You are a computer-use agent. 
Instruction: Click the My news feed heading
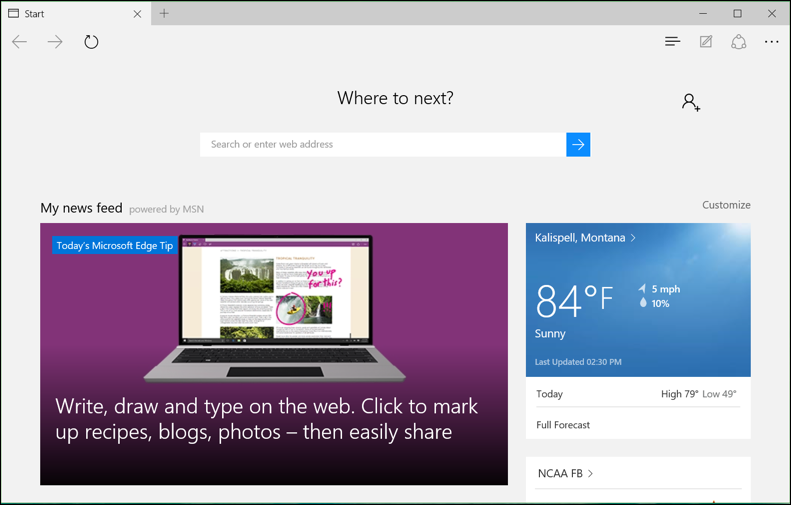click(81, 208)
